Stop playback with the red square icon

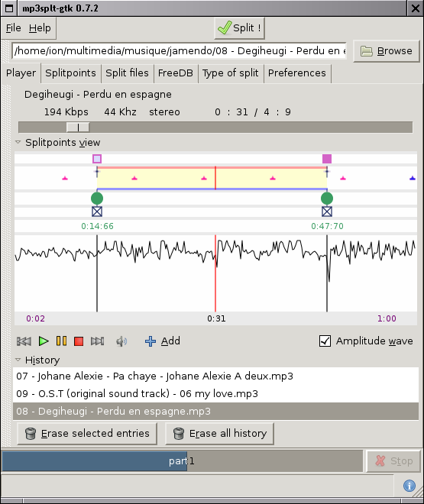tap(79, 341)
